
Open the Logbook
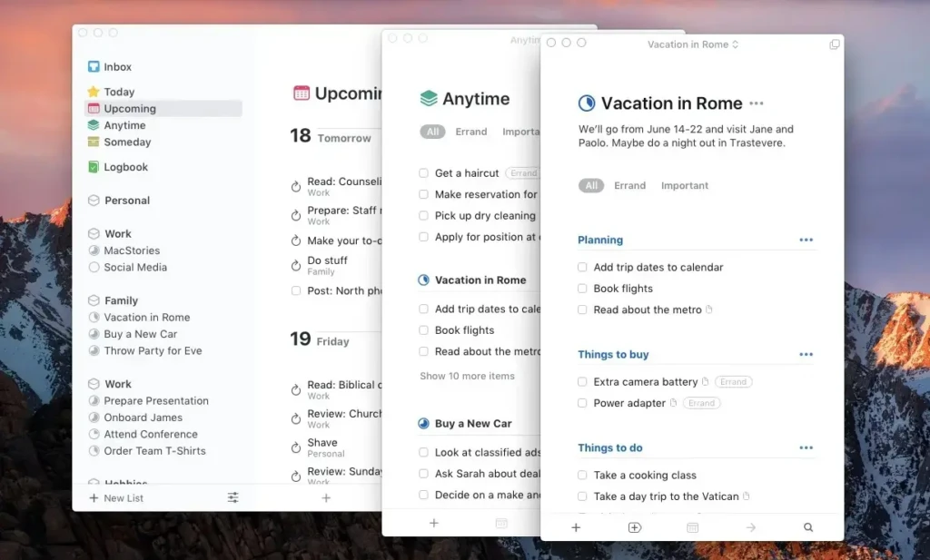(x=124, y=166)
